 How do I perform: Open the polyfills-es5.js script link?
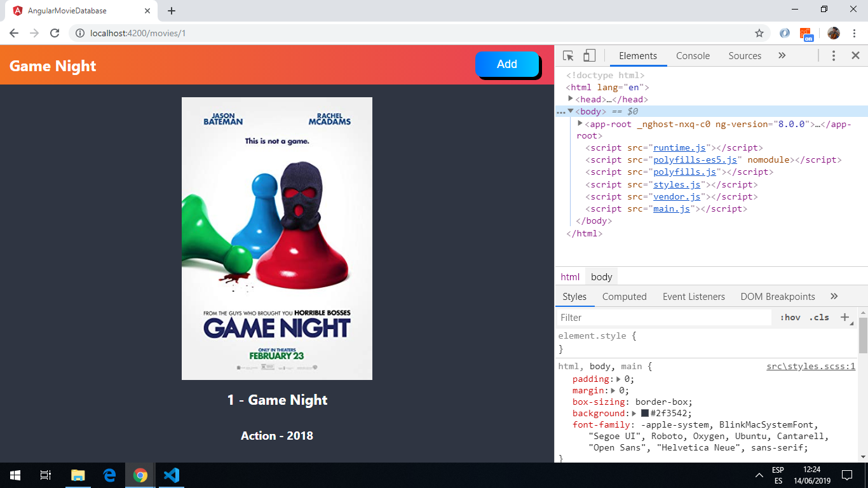695,159
